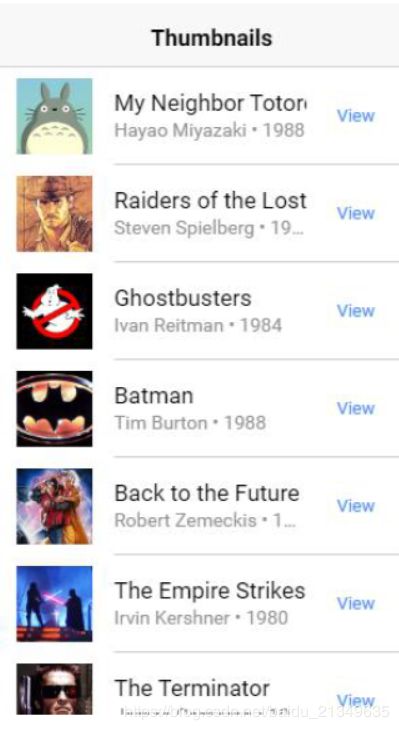The width and height of the screenshot is (399, 730).
Task: Click the Batman list item title
Action: pyautogui.click(x=154, y=396)
